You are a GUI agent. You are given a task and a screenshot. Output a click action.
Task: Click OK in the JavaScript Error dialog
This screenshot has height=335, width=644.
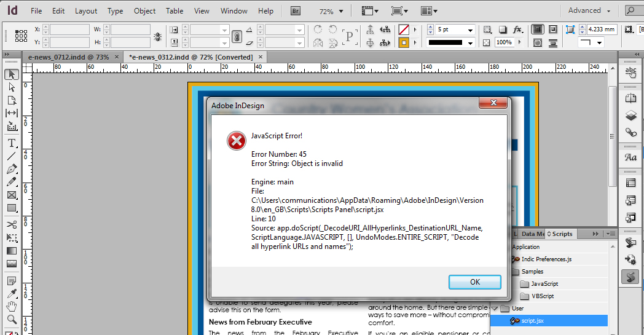click(475, 282)
